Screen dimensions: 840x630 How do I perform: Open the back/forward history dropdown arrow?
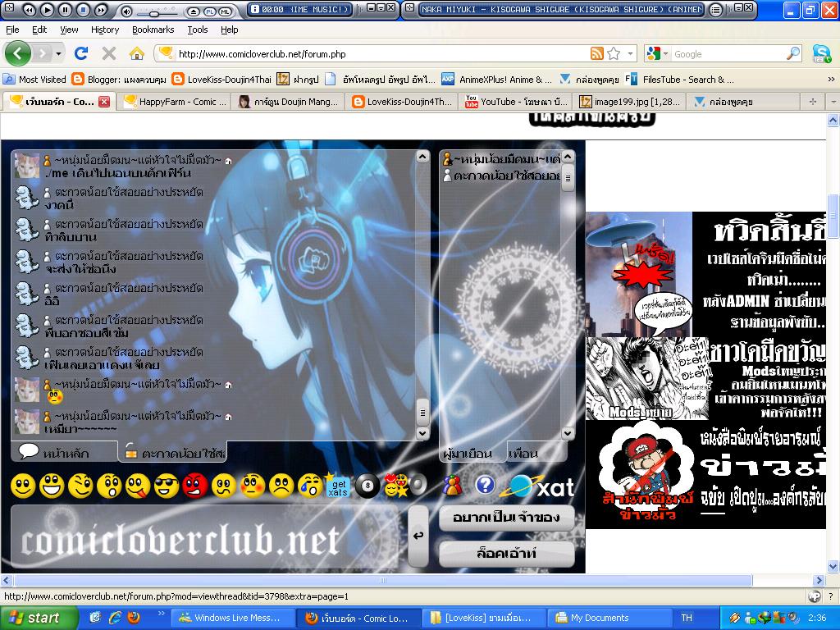[58, 53]
